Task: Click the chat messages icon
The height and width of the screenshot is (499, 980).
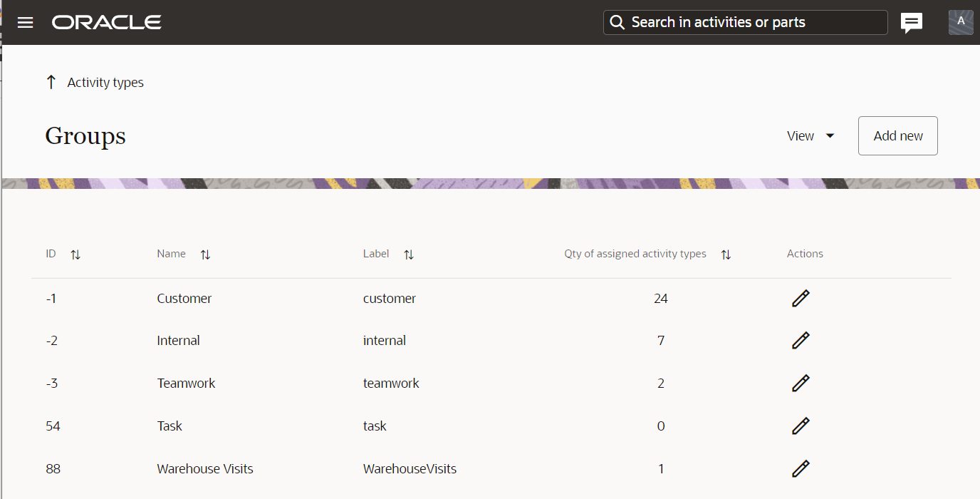Action: (912, 23)
